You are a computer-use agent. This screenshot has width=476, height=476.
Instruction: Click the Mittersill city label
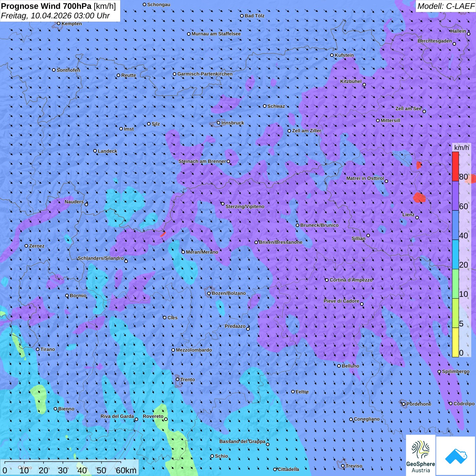390,120
